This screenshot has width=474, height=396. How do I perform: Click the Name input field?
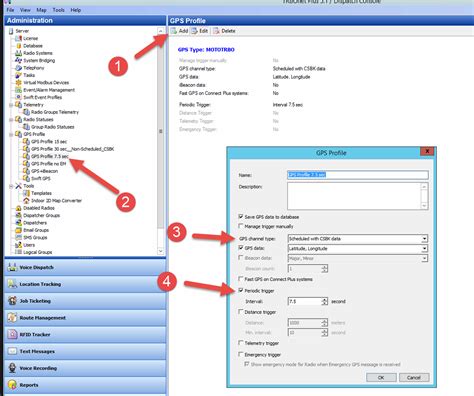click(358, 175)
